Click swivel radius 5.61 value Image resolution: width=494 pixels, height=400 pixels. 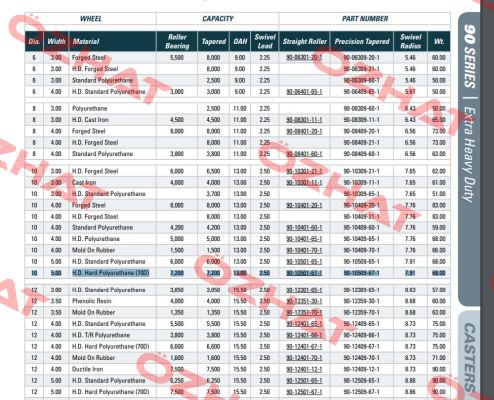[x=410, y=92]
